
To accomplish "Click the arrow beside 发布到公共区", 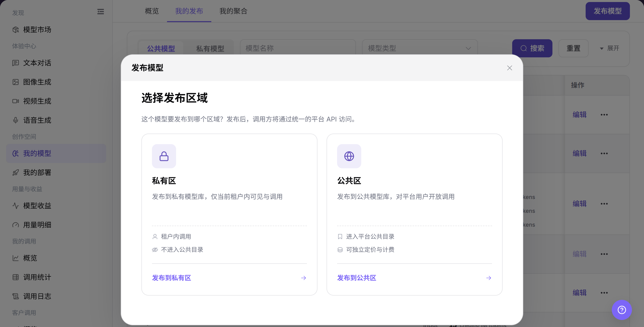I will pos(489,278).
